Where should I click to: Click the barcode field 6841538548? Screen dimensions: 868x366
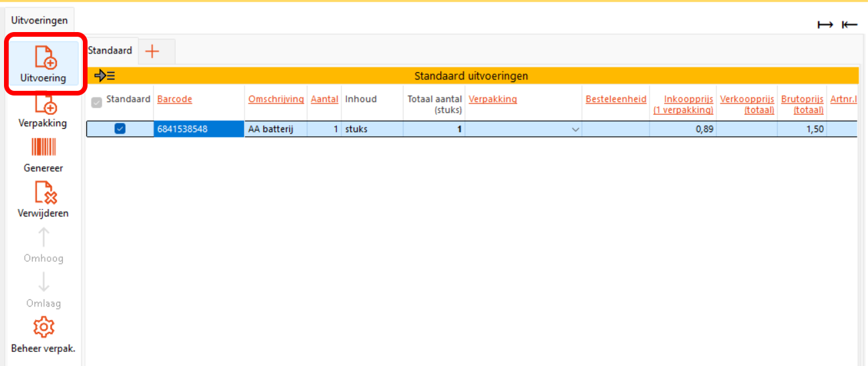pyautogui.click(x=198, y=130)
